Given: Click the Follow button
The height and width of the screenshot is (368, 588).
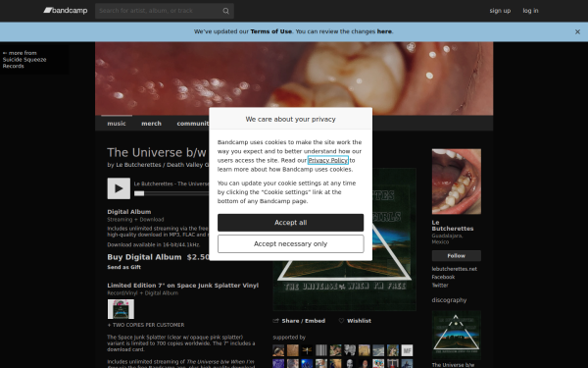Looking at the screenshot, I should 457,256.
